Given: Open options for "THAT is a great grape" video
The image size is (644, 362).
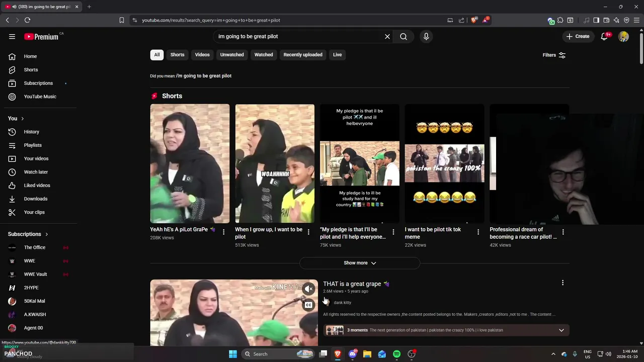Looking at the screenshot, I should click(x=562, y=283).
